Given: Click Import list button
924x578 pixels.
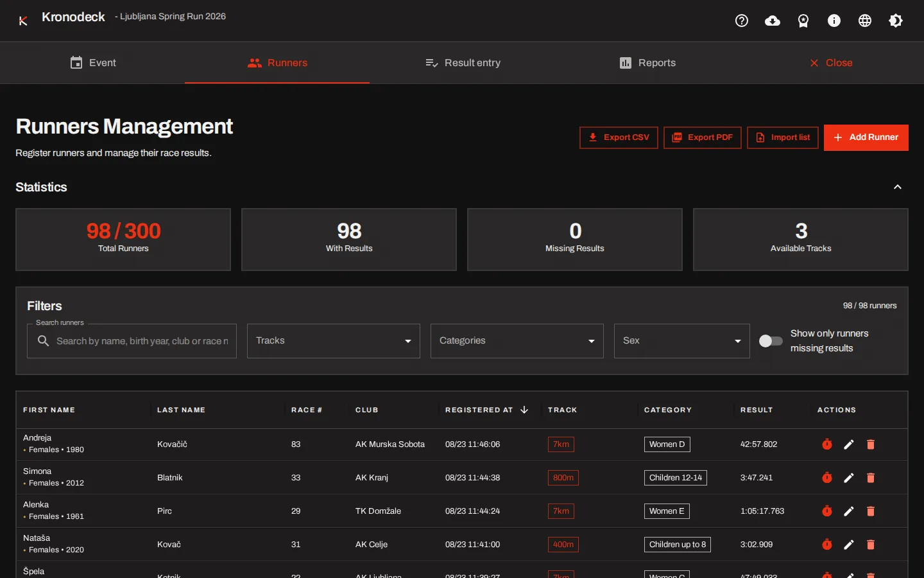Looking at the screenshot, I should (x=783, y=137).
